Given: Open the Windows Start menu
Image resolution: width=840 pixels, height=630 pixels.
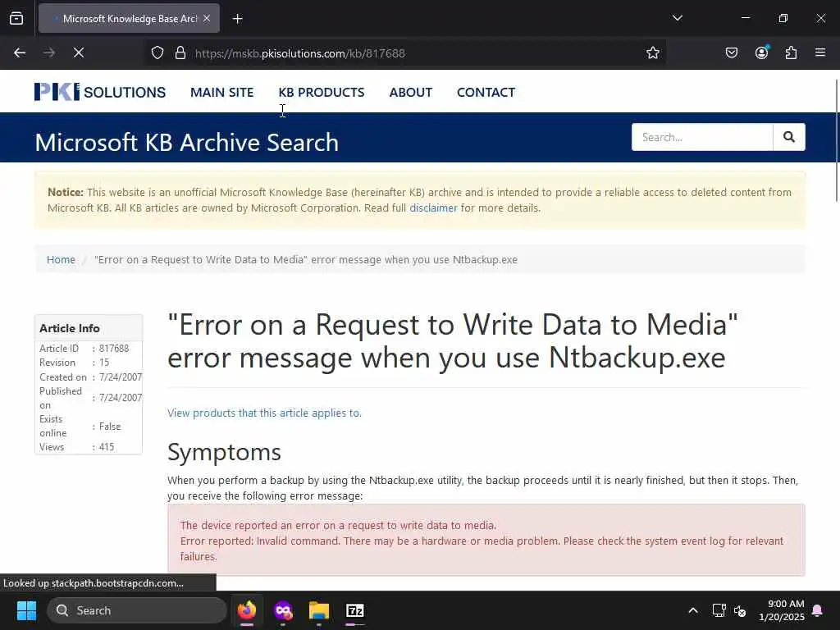Looking at the screenshot, I should [x=26, y=610].
